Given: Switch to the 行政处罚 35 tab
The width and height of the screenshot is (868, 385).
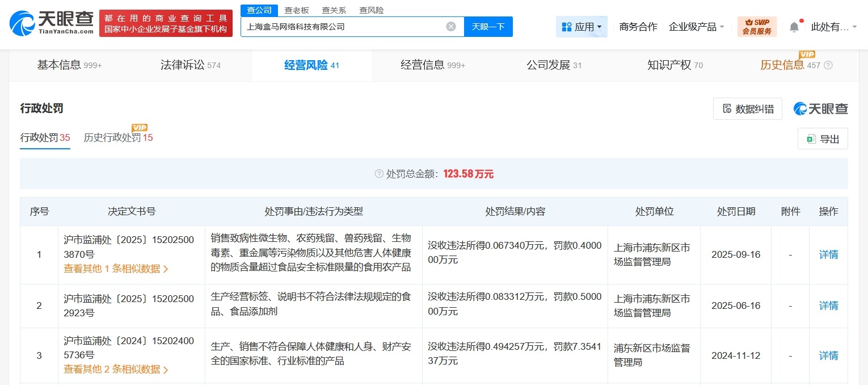Looking at the screenshot, I should 44,137.
